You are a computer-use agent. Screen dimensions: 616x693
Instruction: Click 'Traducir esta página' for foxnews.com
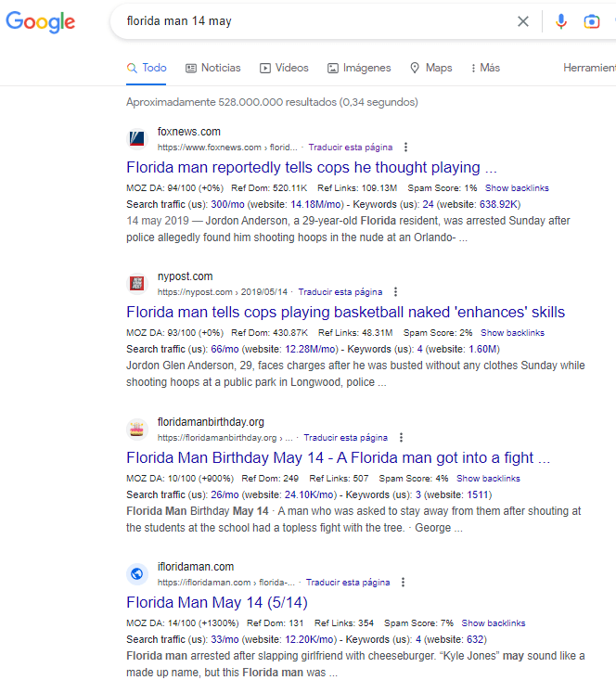tap(351, 148)
